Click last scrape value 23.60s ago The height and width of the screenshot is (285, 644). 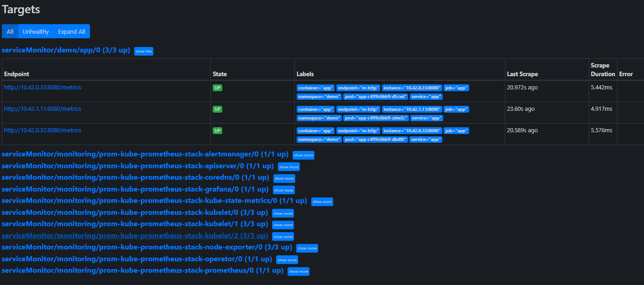pyautogui.click(x=521, y=109)
